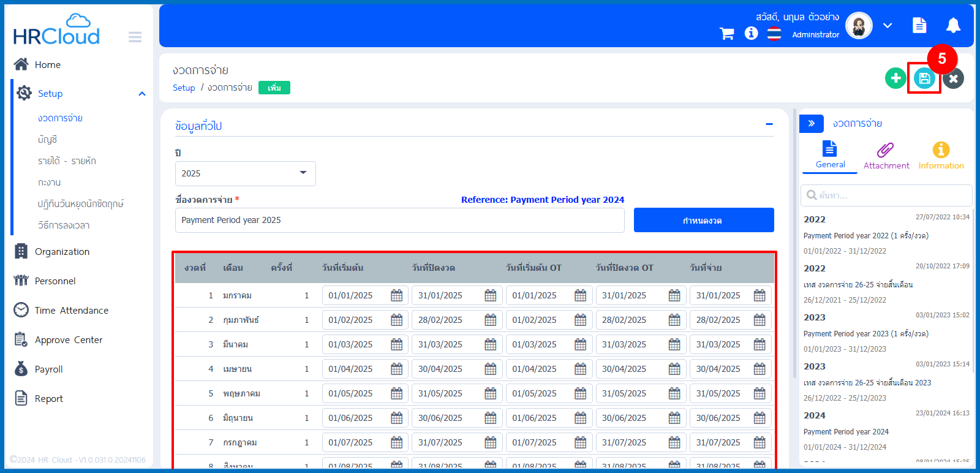Click the เพิ่ม green badge
This screenshot has width=980, height=473.
[274, 88]
